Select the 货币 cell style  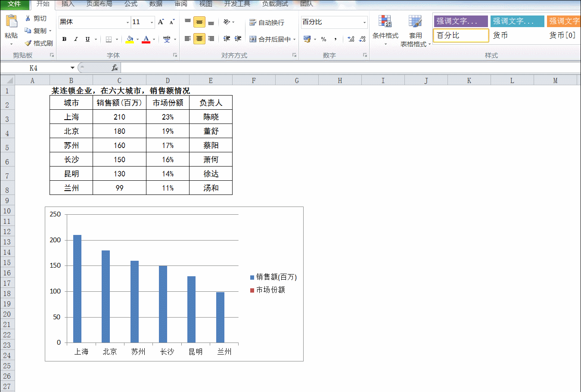[x=517, y=35]
